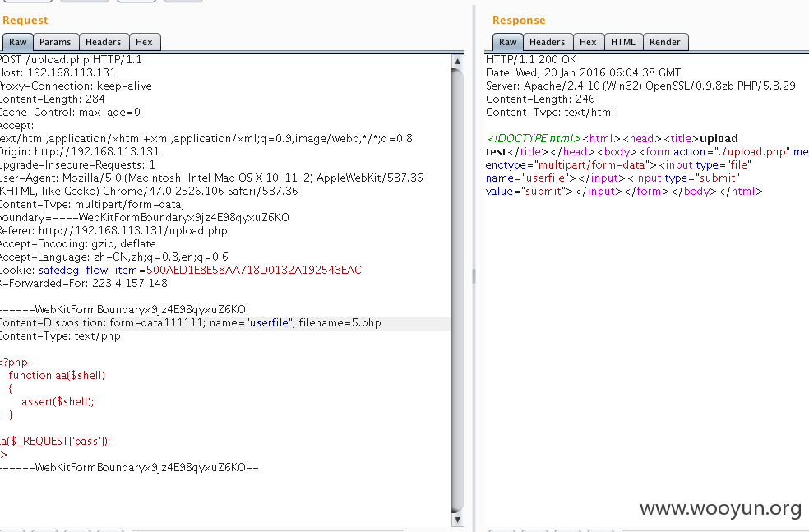
Task: Click the Response panel heading
Action: 519,20
